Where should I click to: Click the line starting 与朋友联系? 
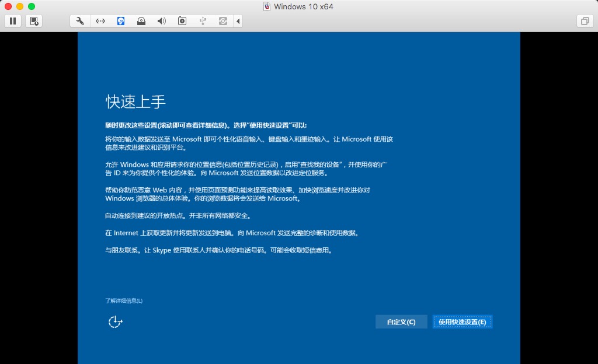(220, 250)
